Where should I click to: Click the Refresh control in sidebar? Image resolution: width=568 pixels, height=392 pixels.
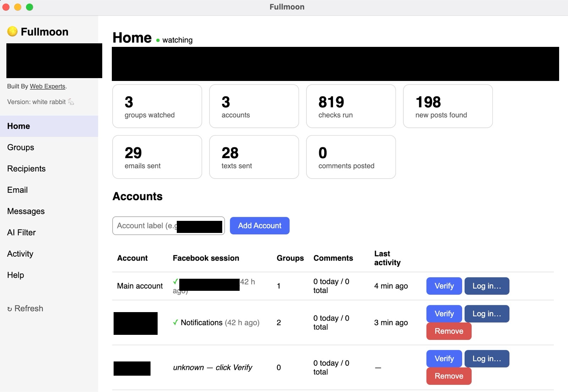(x=25, y=309)
